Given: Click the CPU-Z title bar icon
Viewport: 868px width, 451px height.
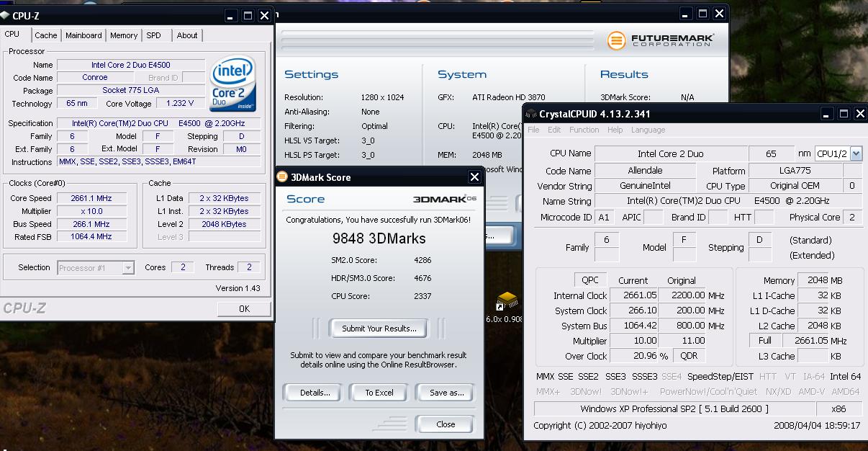Looking at the screenshot, I should (x=4, y=15).
